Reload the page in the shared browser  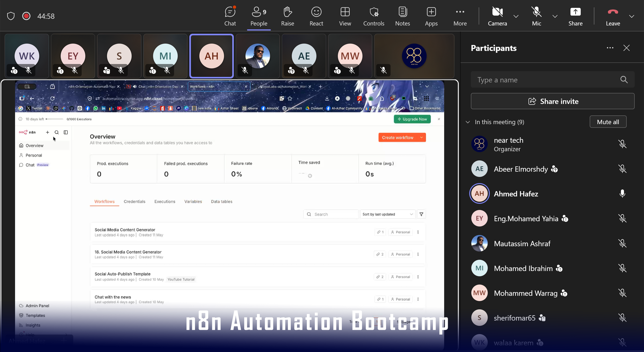coord(52,99)
